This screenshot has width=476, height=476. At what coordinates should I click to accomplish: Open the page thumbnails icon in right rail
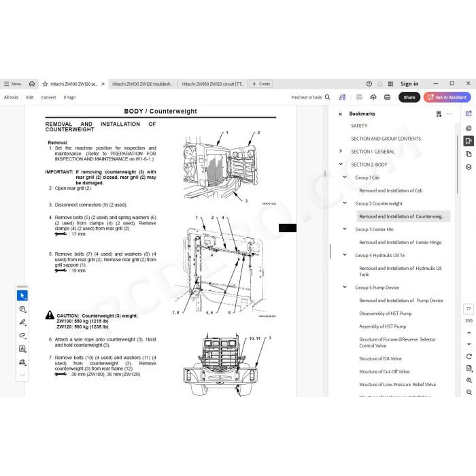tap(469, 154)
